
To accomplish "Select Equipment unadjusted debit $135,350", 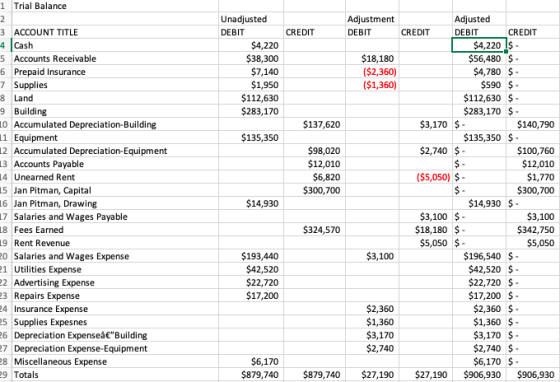I will 251,138.
